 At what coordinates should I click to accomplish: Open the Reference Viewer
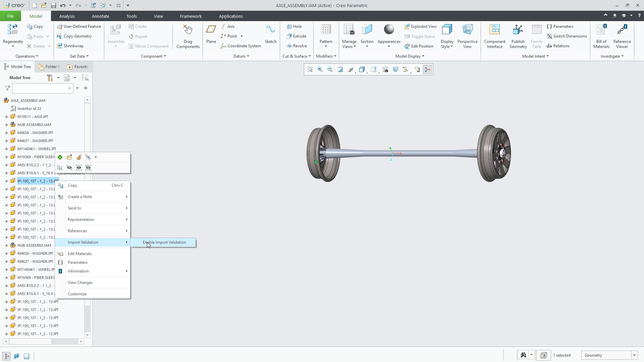point(622,36)
